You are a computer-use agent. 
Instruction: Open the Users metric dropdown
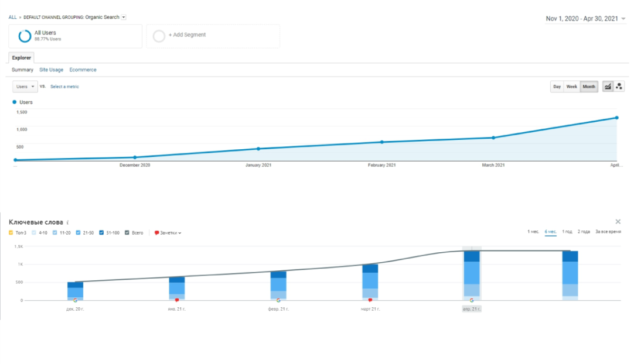[25, 87]
